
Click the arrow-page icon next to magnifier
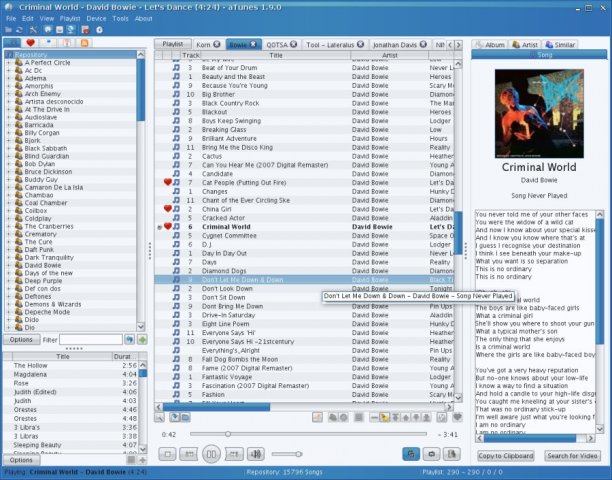(174, 418)
